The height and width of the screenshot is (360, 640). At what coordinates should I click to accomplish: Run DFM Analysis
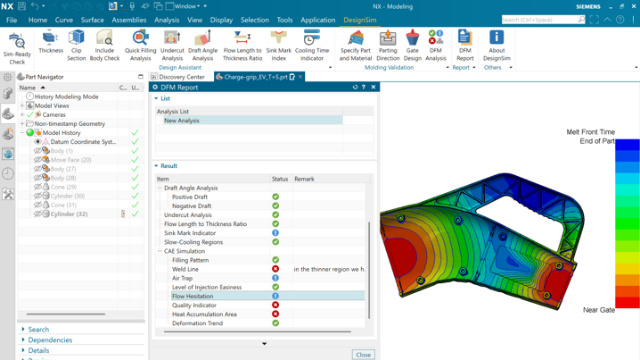tap(436, 45)
